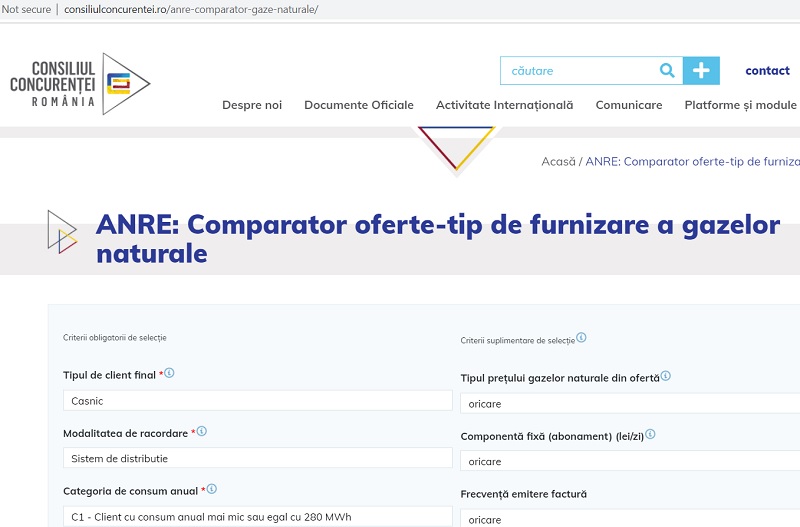Open the Documente Oficiale menu
The width and height of the screenshot is (800, 527).
point(359,105)
